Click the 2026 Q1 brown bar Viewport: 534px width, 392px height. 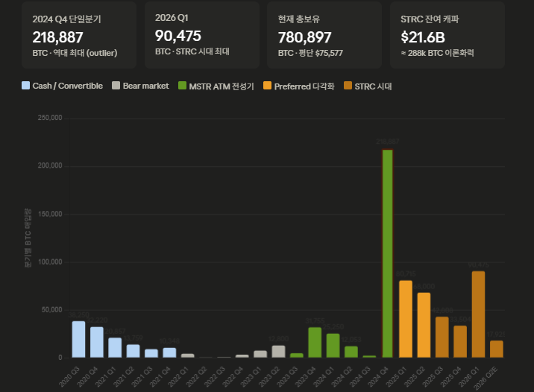click(478, 314)
